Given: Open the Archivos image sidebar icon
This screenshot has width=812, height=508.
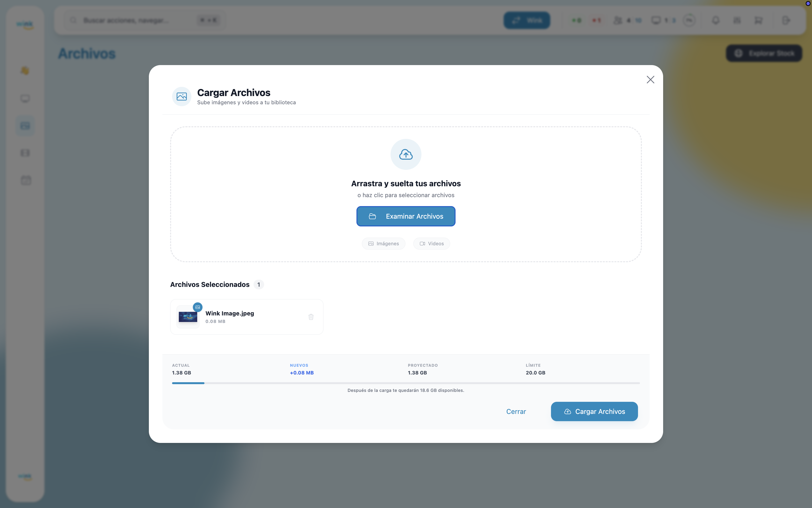Looking at the screenshot, I should click(x=25, y=126).
